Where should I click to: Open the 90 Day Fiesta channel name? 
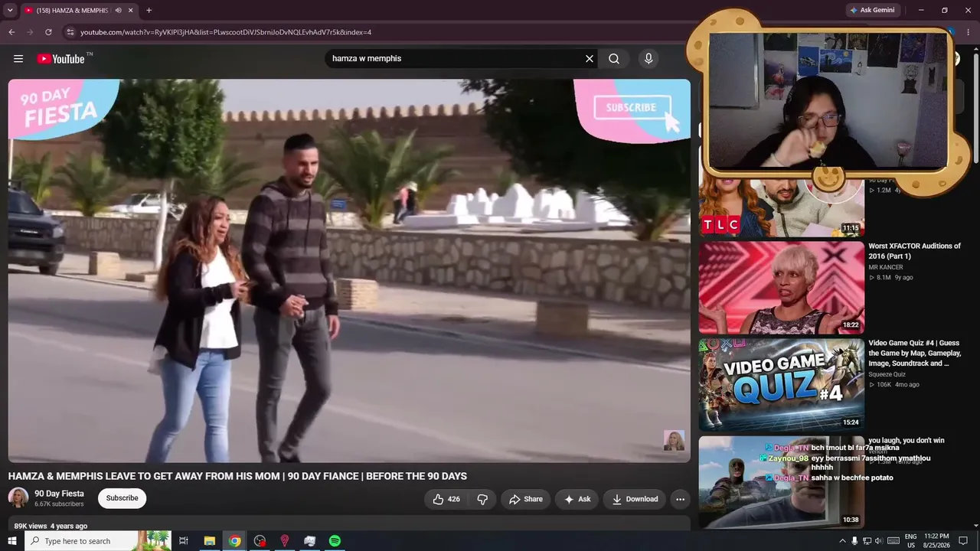[x=59, y=494]
